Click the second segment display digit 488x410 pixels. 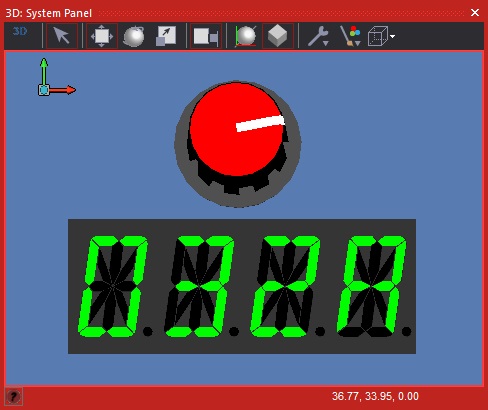(199, 286)
